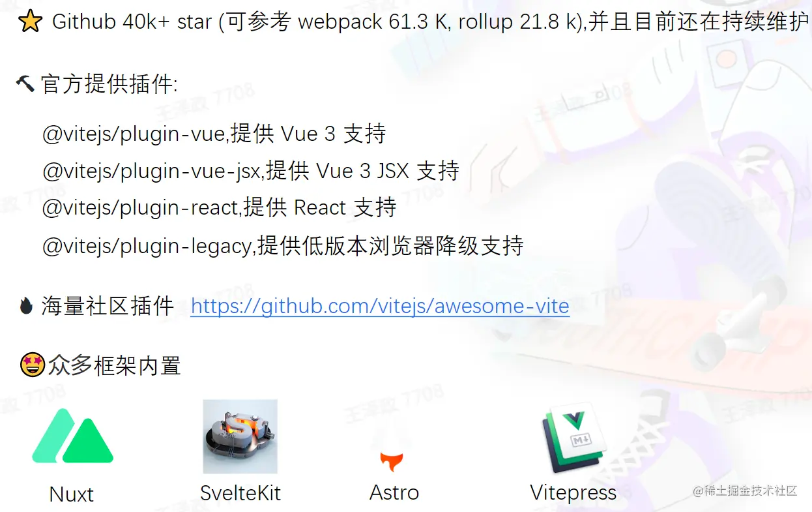The width and height of the screenshot is (812, 512).
Task: Click the @vitejs/plugin-legacy line
Action: [283, 246]
